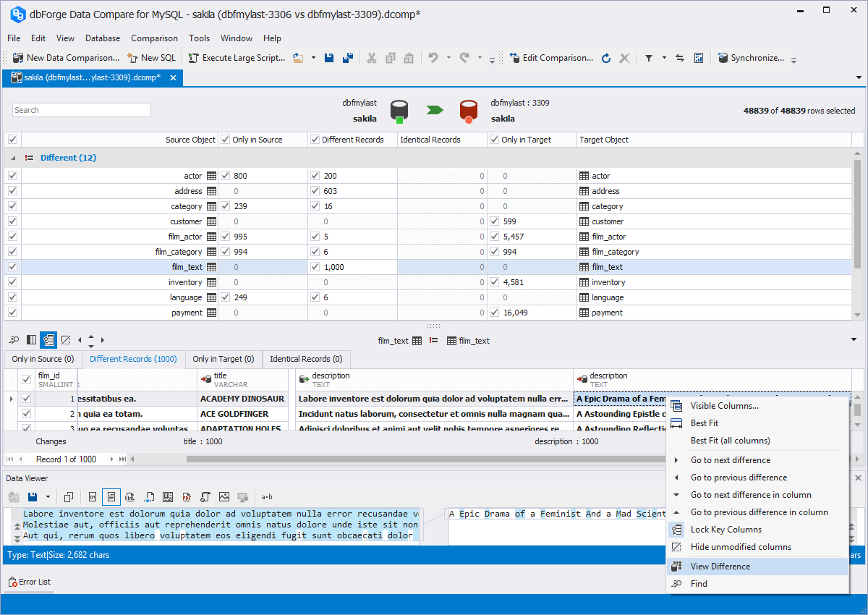The height and width of the screenshot is (615, 868).
Task: Open the Undo history dropdown arrow
Action: pos(448,58)
